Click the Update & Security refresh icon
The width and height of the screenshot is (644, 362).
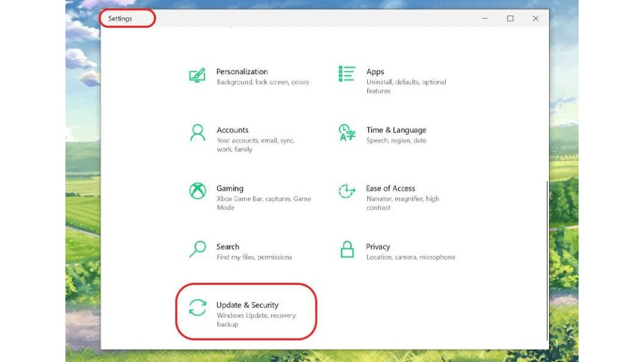click(x=196, y=308)
